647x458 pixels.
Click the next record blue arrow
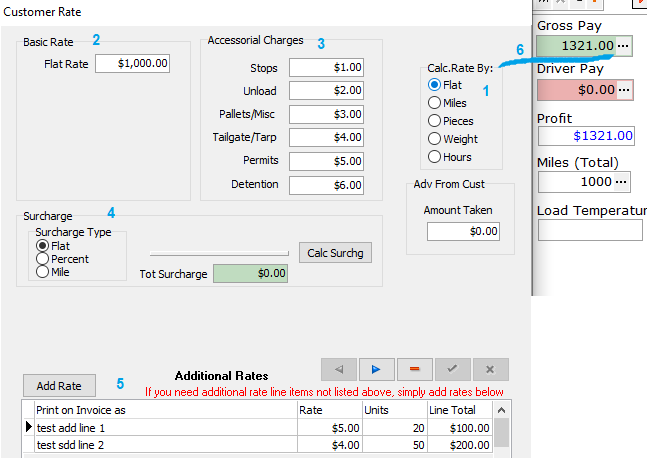[x=376, y=367]
